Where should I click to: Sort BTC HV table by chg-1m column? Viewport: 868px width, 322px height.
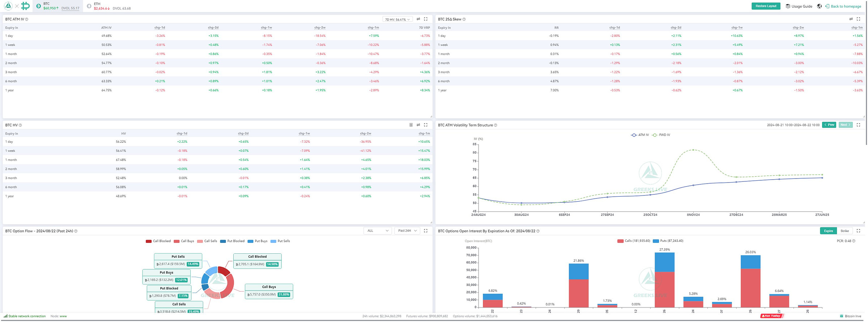point(424,133)
